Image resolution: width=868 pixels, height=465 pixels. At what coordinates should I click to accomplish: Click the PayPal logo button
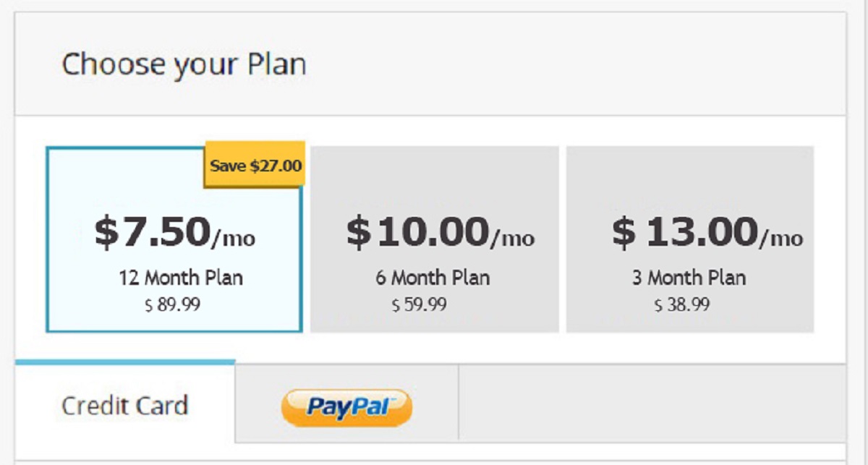(346, 406)
